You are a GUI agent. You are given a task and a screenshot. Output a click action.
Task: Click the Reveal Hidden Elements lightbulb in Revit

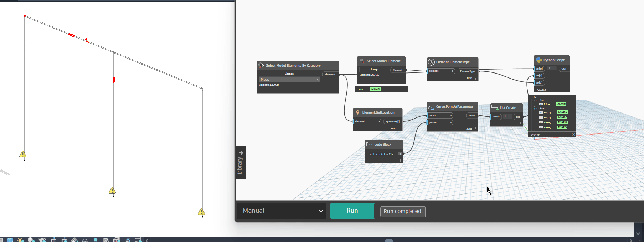(96, 240)
